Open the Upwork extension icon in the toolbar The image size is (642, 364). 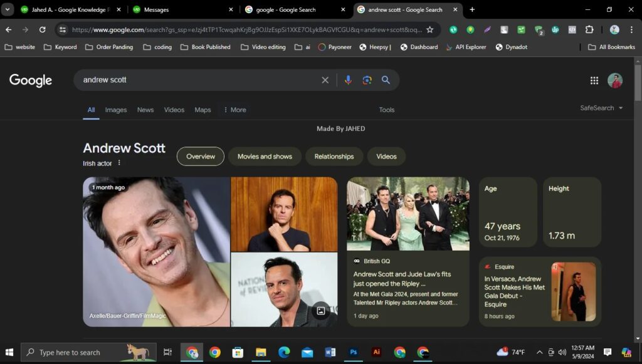click(x=555, y=29)
